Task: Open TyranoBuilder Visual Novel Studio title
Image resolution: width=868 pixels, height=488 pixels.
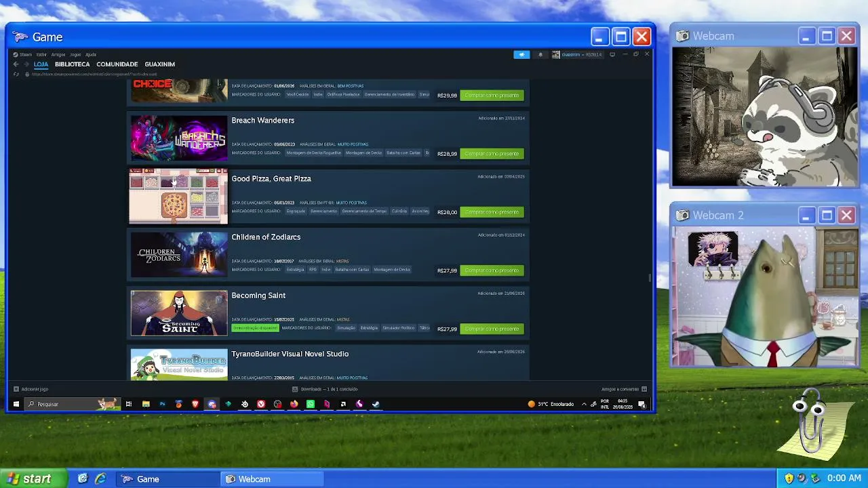Action: tap(290, 354)
